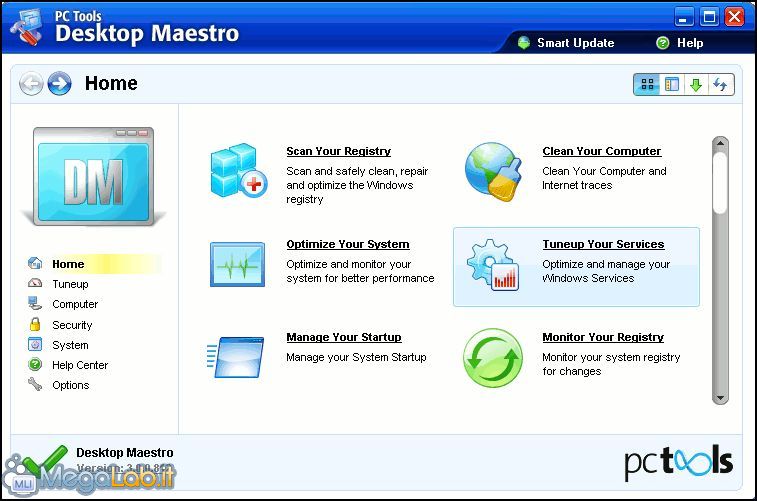Select Tuneup in the left sidebar
757x501 pixels.
tap(70, 284)
